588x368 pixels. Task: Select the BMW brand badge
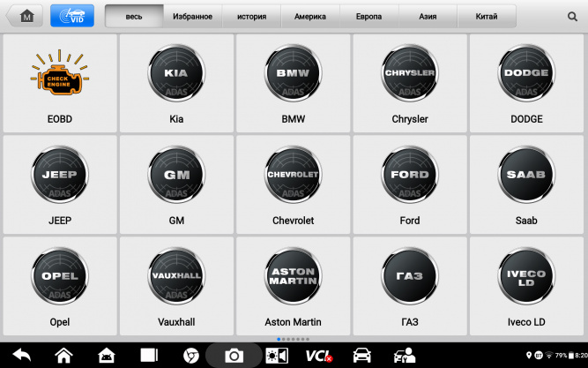[293, 73]
